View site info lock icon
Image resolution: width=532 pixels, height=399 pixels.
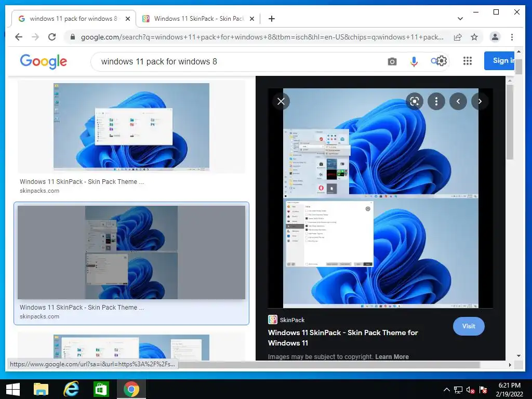click(73, 37)
